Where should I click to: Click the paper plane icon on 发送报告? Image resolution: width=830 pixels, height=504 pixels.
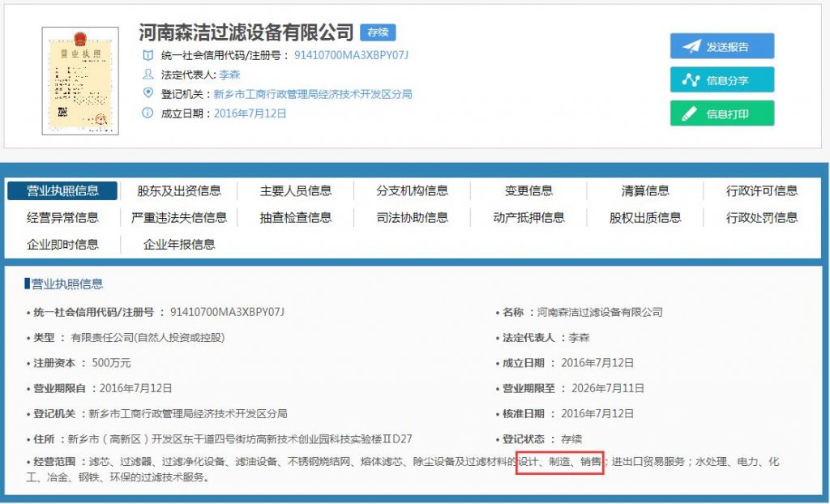[691, 46]
